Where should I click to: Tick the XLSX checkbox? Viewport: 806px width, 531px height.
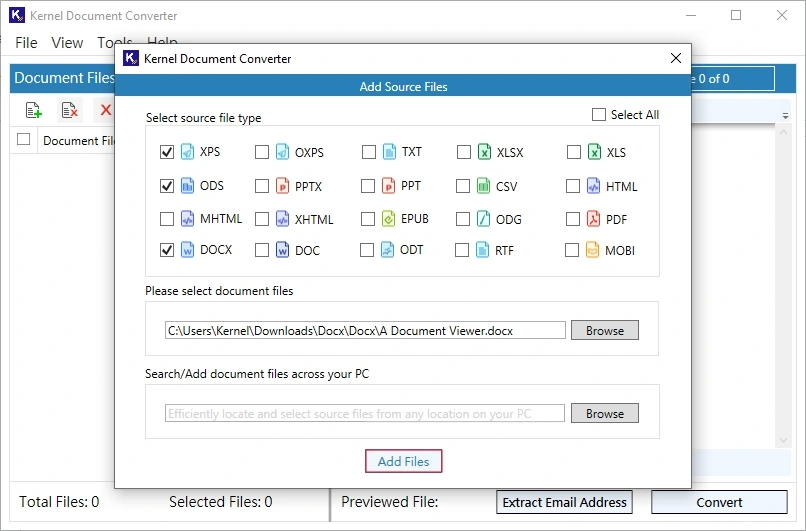coord(464,152)
